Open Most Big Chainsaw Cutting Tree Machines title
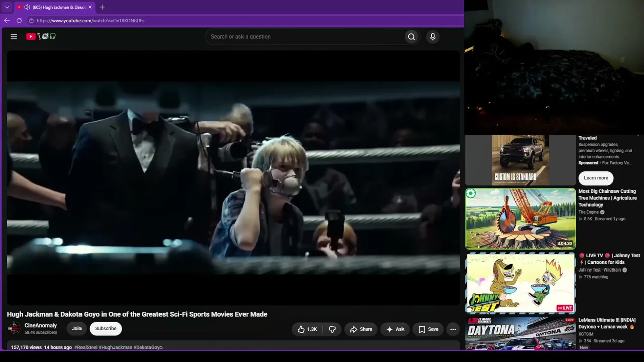Screen dimensions: 644x362 coord(607,198)
